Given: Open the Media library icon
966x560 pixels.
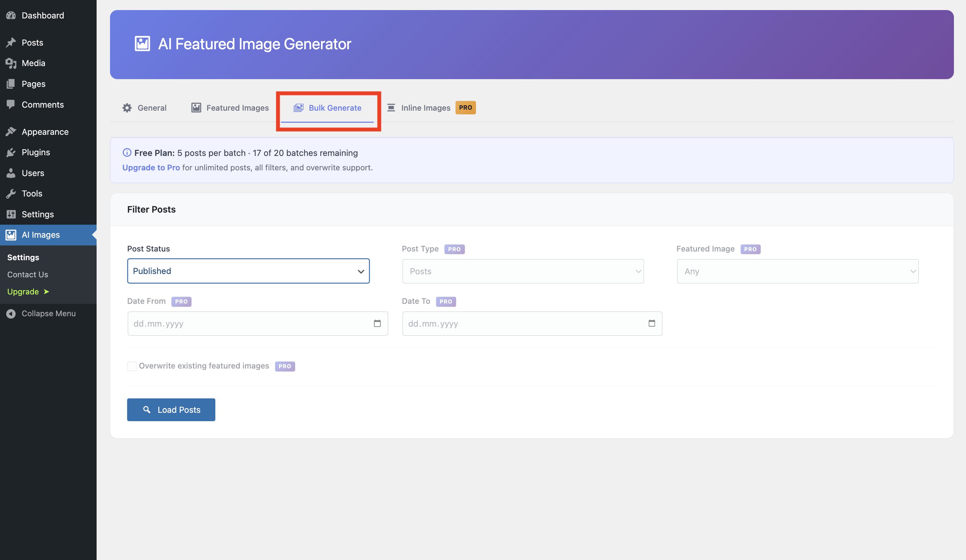Looking at the screenshot, I should (11, 63).
